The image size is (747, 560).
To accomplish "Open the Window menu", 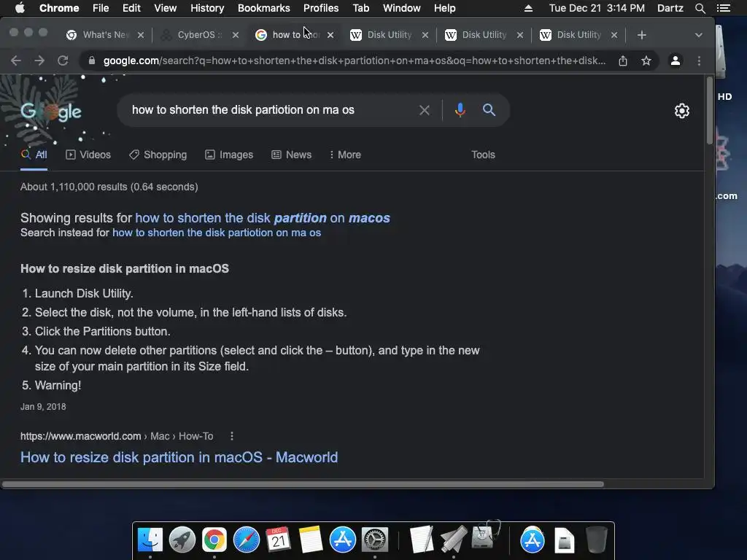I will click(x=402, y=8).
